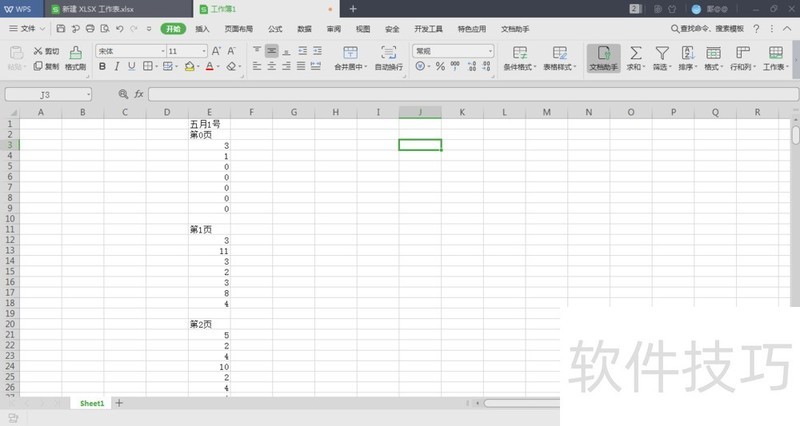The height and width of the screenshot is (426, 800).
Task: Click the Redo arrow icon
Action: click(134, 29)
